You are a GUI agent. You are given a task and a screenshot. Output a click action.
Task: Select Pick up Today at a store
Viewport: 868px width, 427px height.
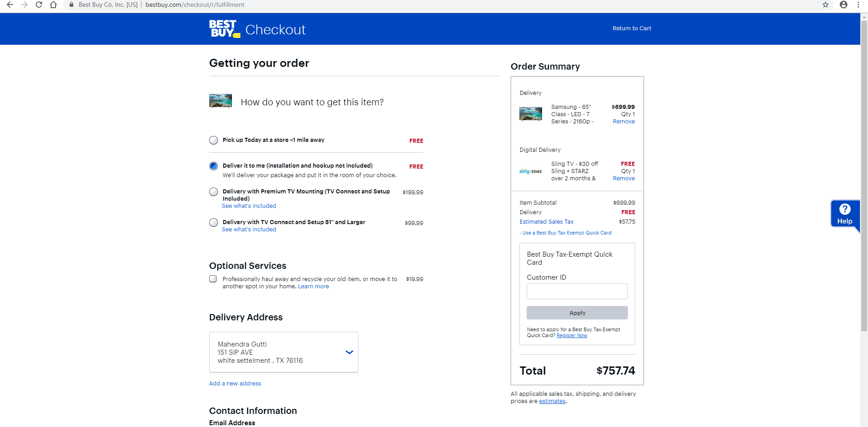pos(214,141)
